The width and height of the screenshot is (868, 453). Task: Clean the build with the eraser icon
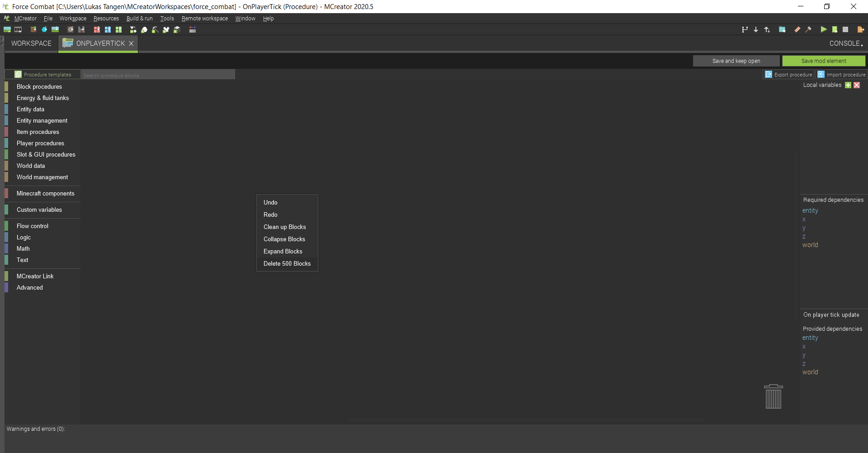tap(797, 29)
